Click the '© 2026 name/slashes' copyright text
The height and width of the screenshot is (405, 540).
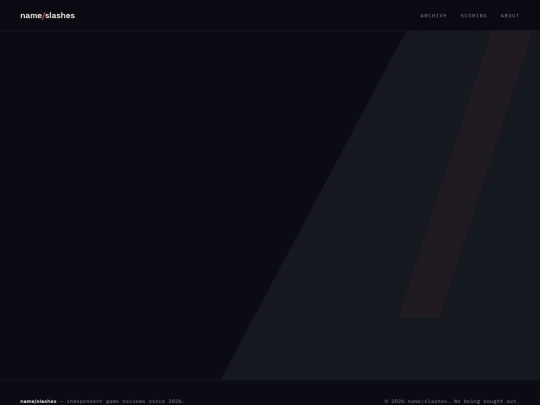pyautogui.click(x=417, y=401)
